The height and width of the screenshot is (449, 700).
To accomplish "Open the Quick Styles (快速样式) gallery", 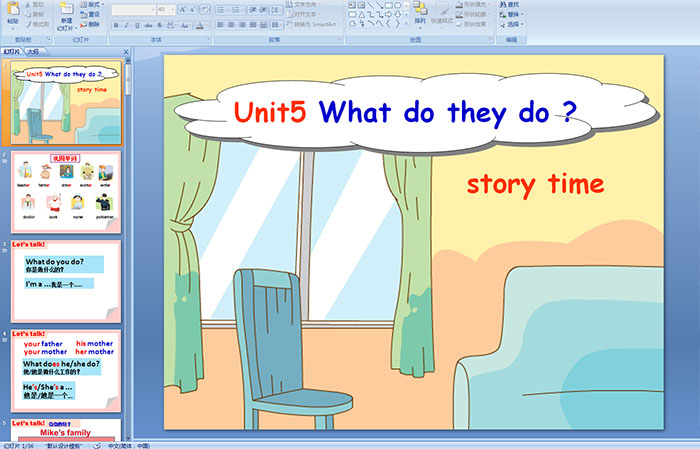I will click(x=442, y=13).
